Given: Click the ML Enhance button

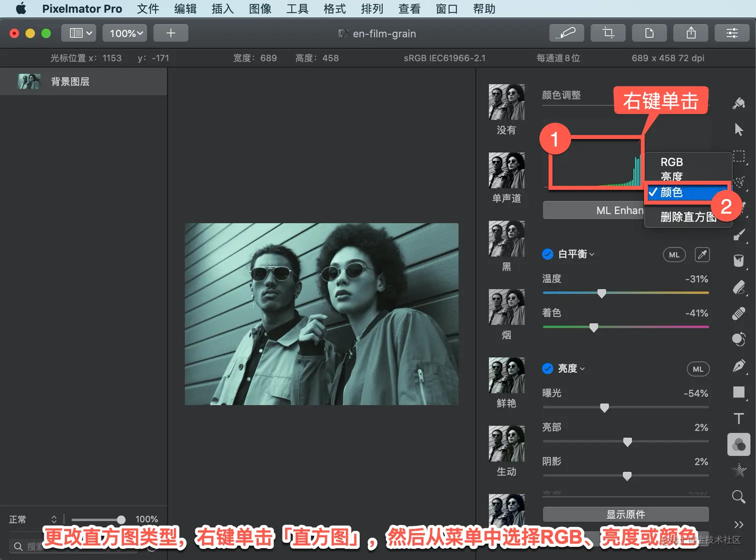Looking at the screenshot, I should pos(593,210).
